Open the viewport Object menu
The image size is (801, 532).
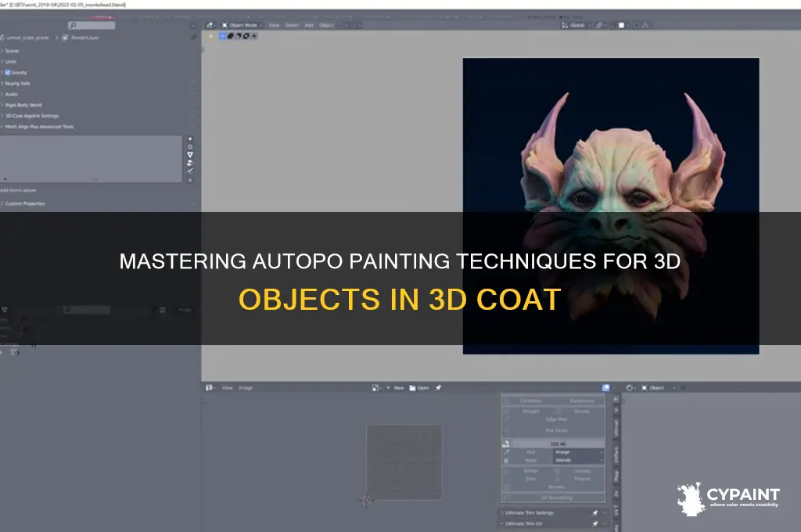(326, 25)
